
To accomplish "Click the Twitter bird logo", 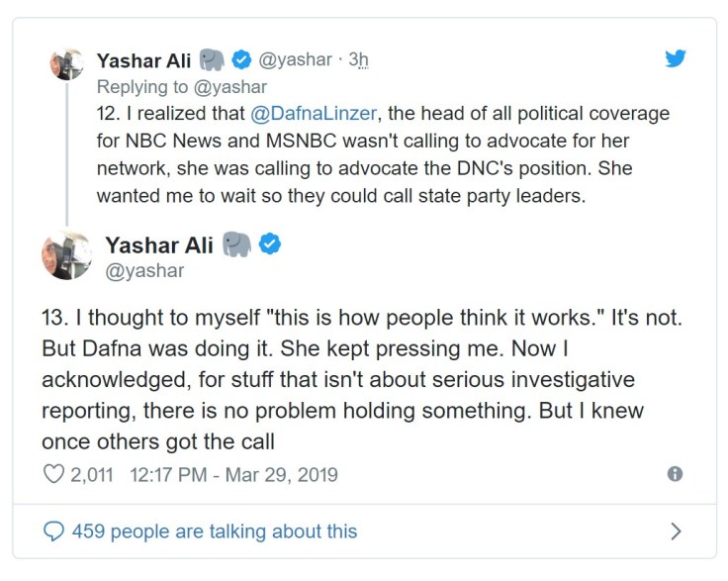I will tap(676, 58).
